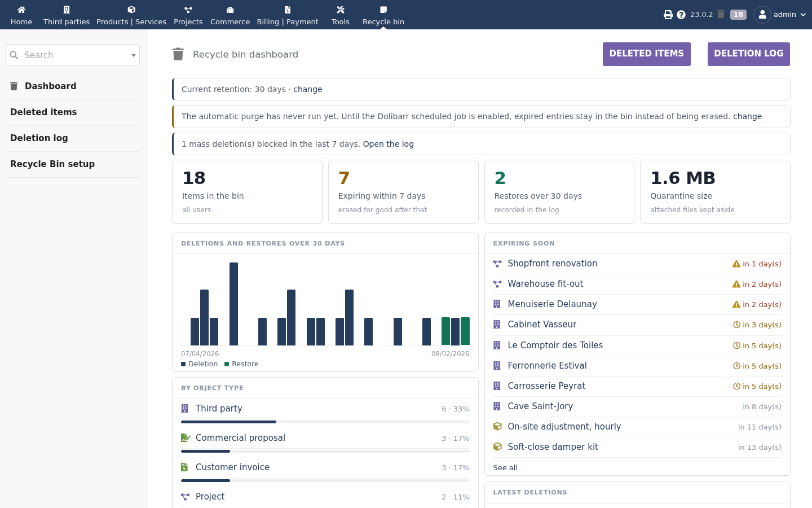The width and height of the screenshot is (812, 508).
Task: Open the Products | Services cube icon
Action: (131, 10)
